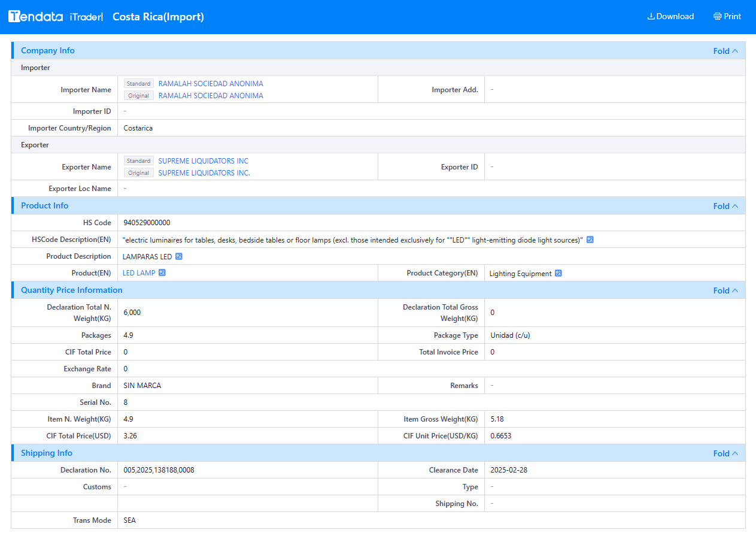
Task: Click the Trans Mode value SEA
Action: pos(130,520)
